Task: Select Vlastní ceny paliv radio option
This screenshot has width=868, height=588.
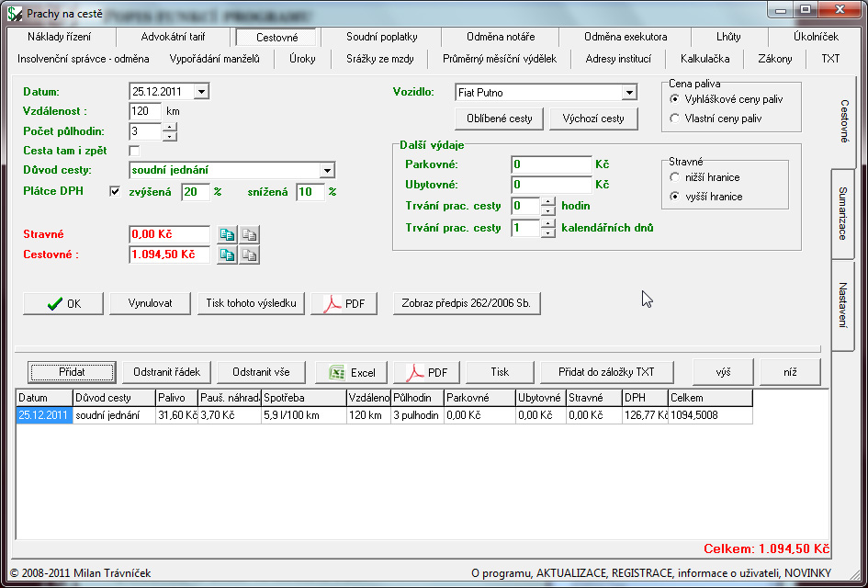Action: pyautogui.click(x=676, y=119)
